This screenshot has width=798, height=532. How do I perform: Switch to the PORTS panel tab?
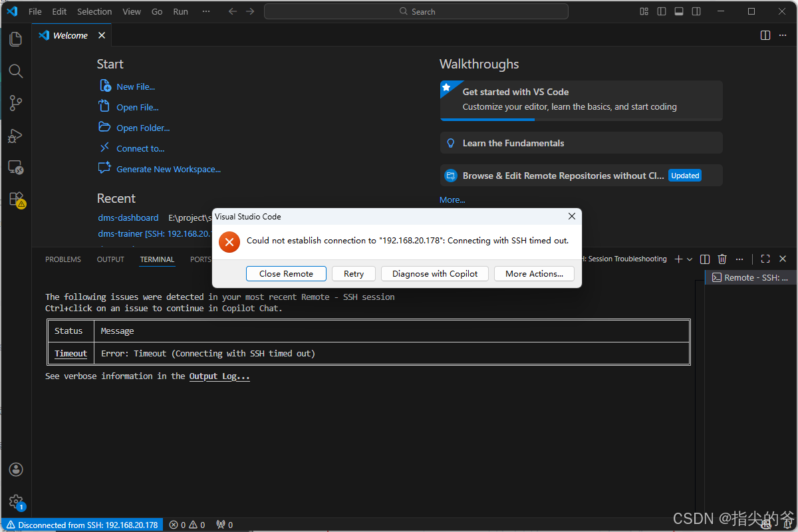click(200, 259)
